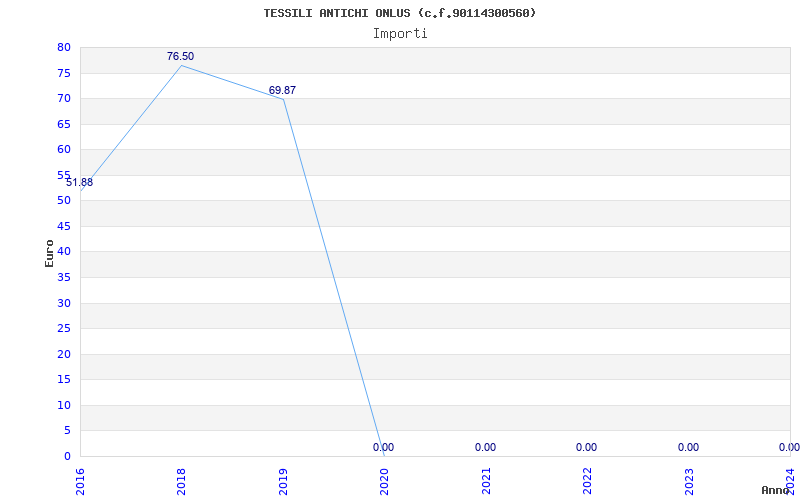Click the 0.00 label above 2024
The height and width of the screenshot is (500, 800).
click(x=789, y=447)
